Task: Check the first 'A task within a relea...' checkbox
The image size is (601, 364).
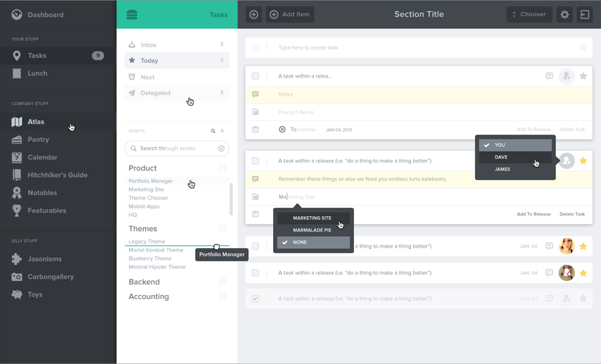Action: [256, 76]
